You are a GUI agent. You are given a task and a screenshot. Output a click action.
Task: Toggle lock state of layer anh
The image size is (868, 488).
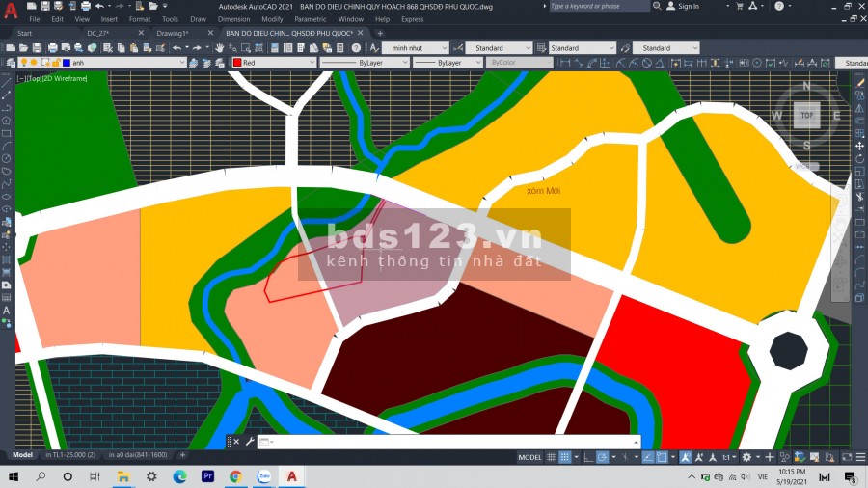pos(56,63)
